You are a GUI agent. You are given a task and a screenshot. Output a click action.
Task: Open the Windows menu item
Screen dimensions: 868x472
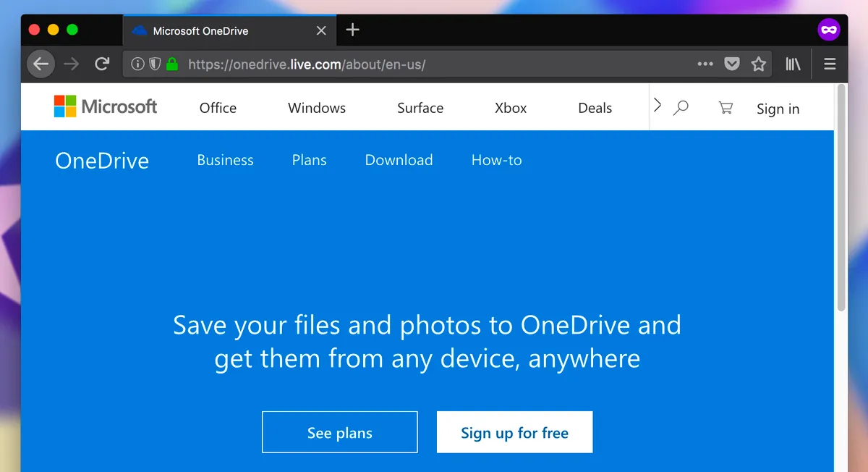[x=317, y=108]
